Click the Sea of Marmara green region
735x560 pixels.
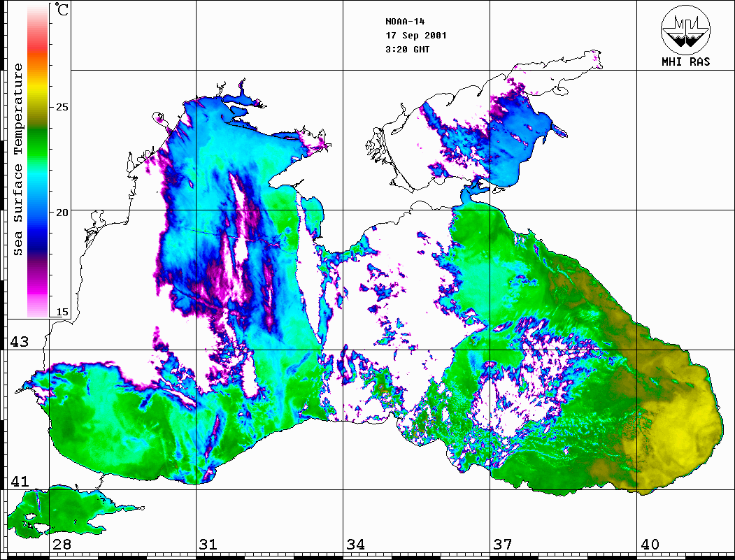pyautogui.click(x=61, y=511)
